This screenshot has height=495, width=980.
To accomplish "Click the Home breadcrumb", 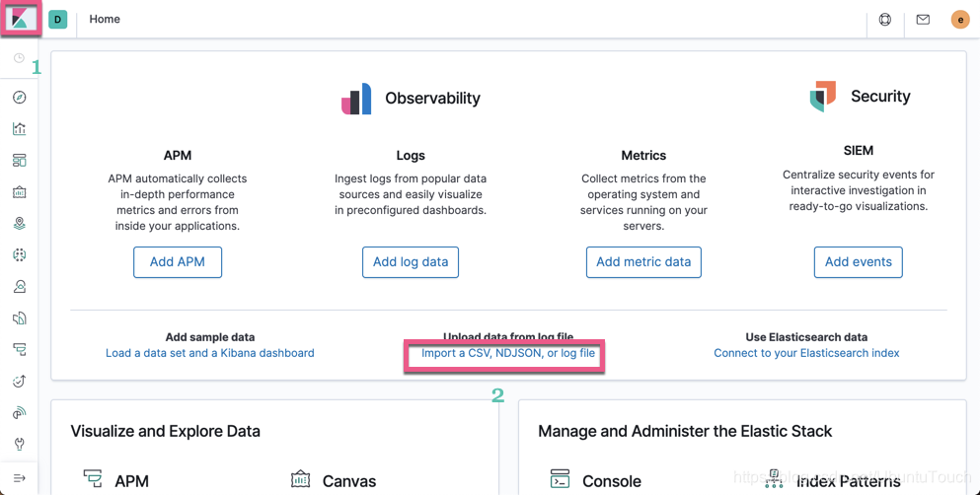I will pos(105,20).
